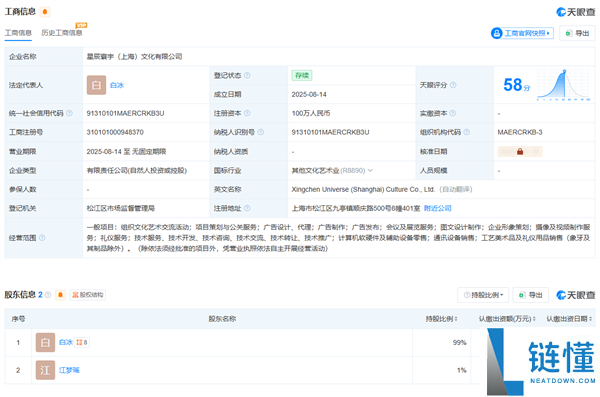Unlock the locked 核准日期 value
The image size is (600, 397).
click(520, 152)
